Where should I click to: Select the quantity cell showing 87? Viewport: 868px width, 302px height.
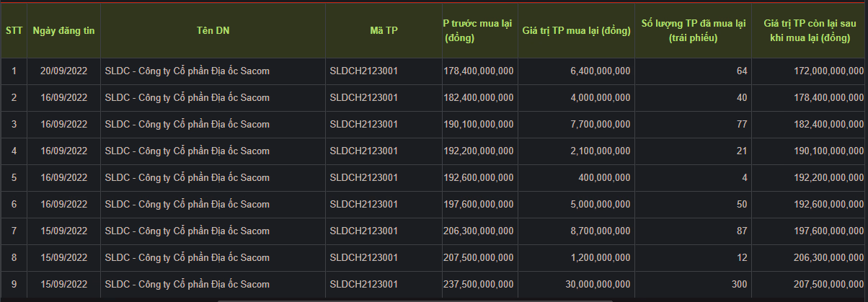pyautogui.click(x=742, y=231)
